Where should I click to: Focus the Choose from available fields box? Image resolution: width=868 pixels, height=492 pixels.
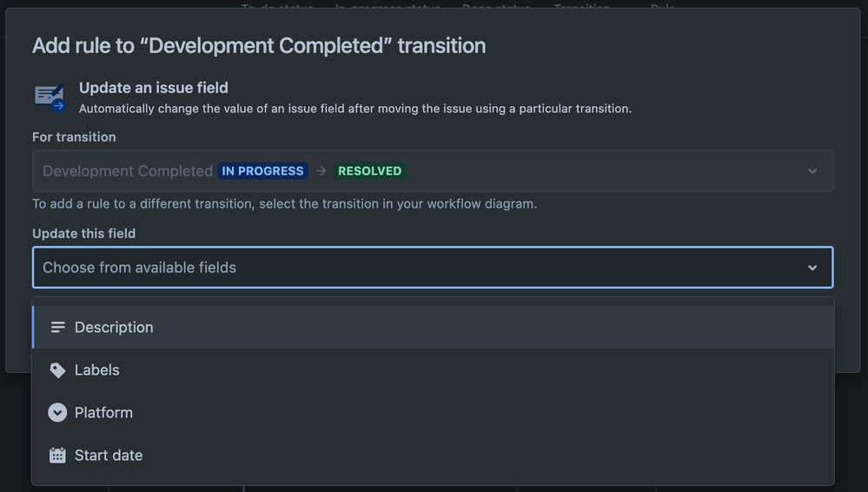pyautogui.click(x=433, y=268)
